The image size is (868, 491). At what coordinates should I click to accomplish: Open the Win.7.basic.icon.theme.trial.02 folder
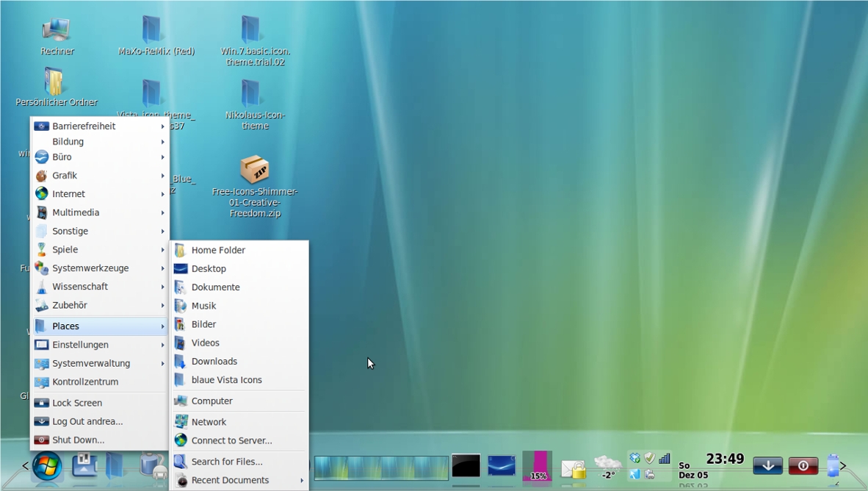pos(256,41)
